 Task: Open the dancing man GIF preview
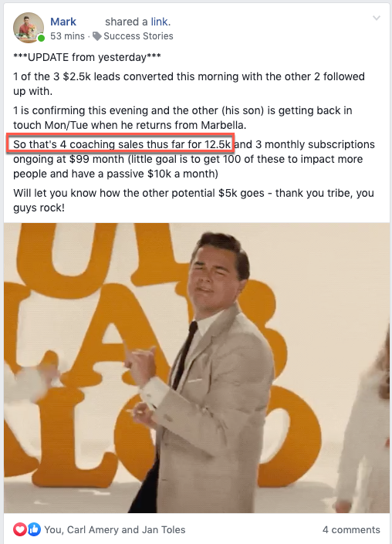tap(197, 368)
